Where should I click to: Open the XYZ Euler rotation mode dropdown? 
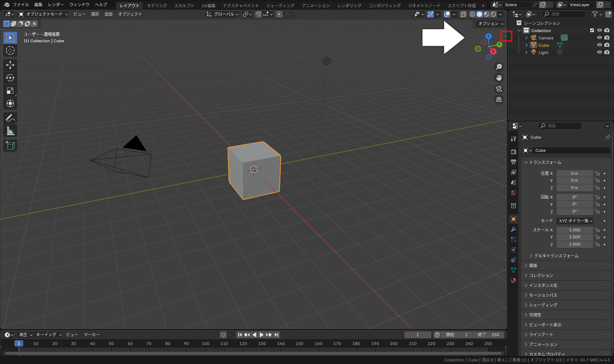pos(575,221)
